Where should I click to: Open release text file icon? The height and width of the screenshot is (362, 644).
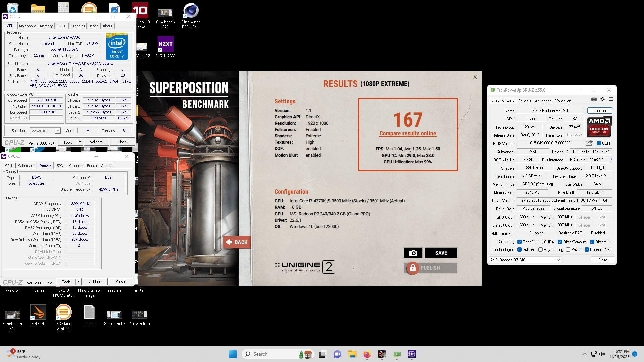[89, 315]
